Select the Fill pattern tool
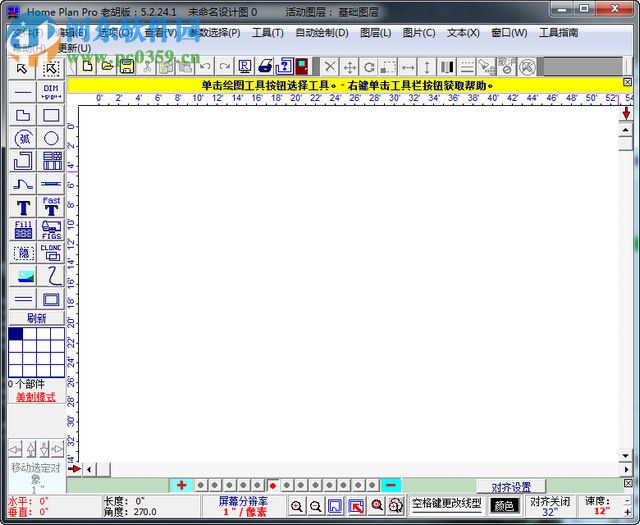This screenshot has height=525, width=640. click(22, 230)
